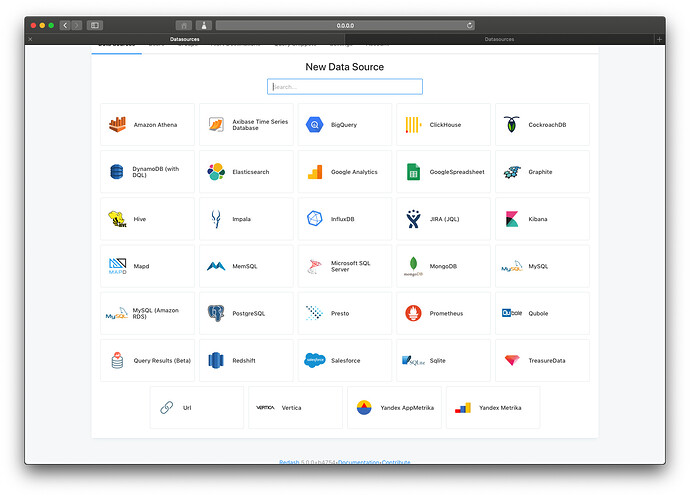Select the TreasureData diamond icon
The width and height of the screenshot is (690, 496).
click(x=512, y=360)
